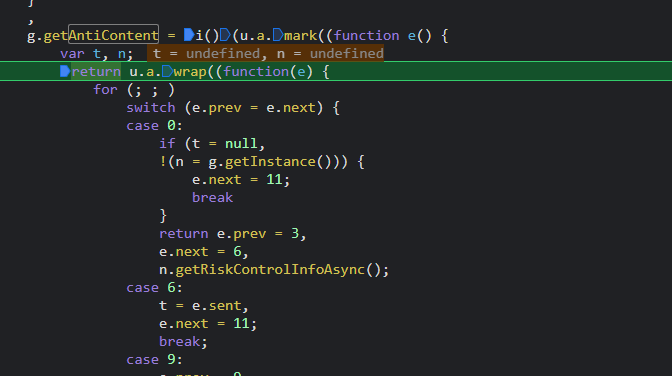
Task: Click the var keyword declaring t, n
Action: [72, 54]
